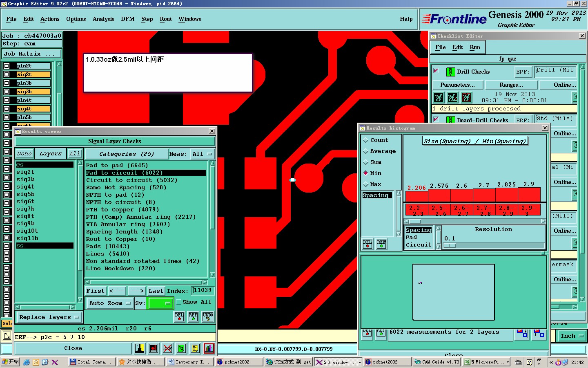Viewport: 588px width, 368px height.
Task: Select the Sum radio option
Action: point(366,162)
